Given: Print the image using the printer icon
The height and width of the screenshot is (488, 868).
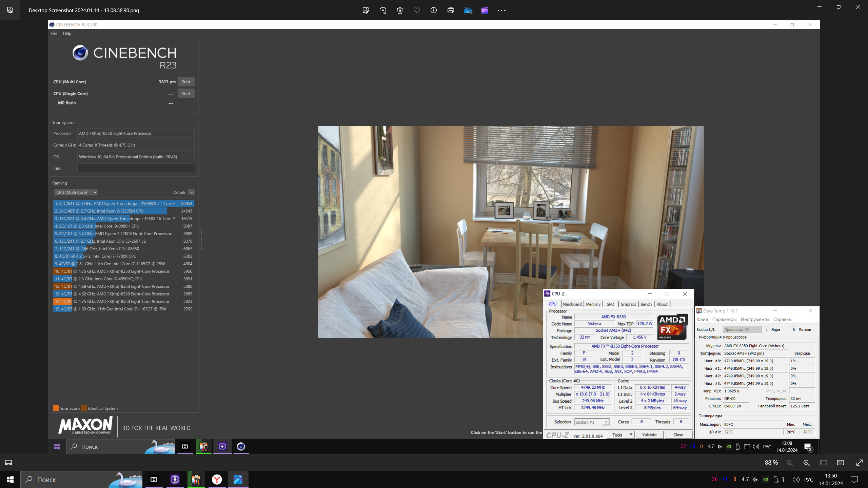Looking at the screenshot, I should coord(451,10).
